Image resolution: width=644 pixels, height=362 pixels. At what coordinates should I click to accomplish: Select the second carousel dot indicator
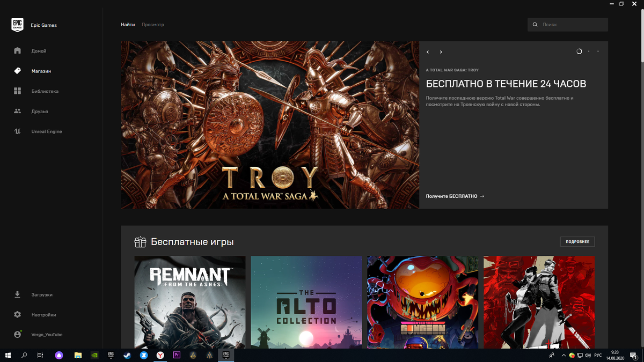coord(589,51)
